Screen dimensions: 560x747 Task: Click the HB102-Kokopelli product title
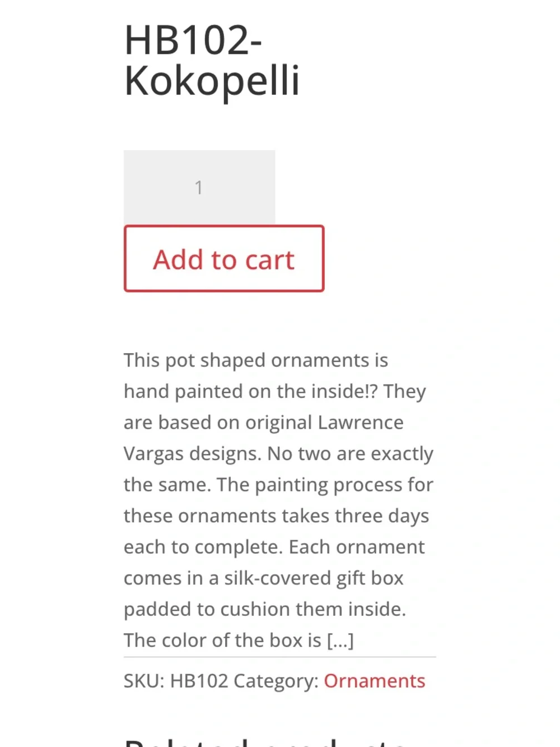coord(212,60)
